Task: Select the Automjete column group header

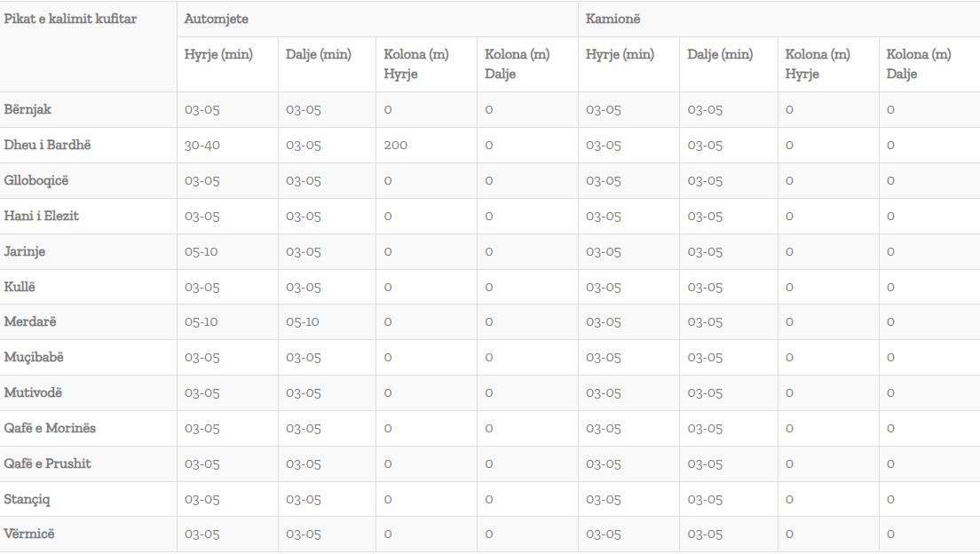Action: [x=217, y=19]
